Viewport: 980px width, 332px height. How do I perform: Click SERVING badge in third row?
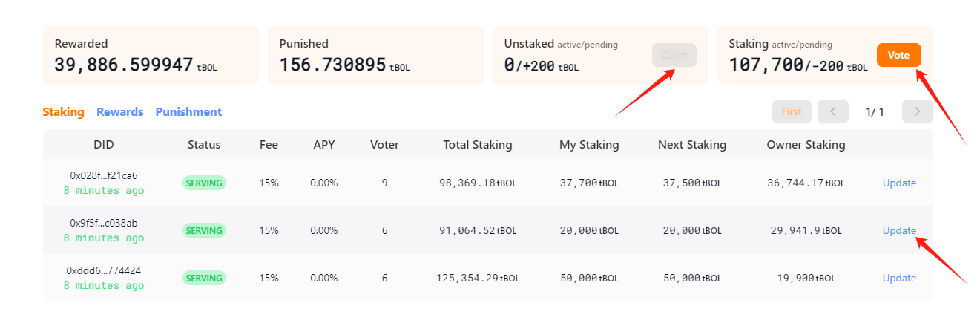pyautogui.click(x=204, y=278)
